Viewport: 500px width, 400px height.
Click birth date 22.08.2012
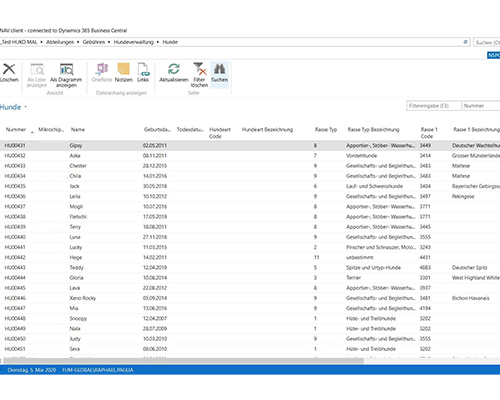(155, 288)
